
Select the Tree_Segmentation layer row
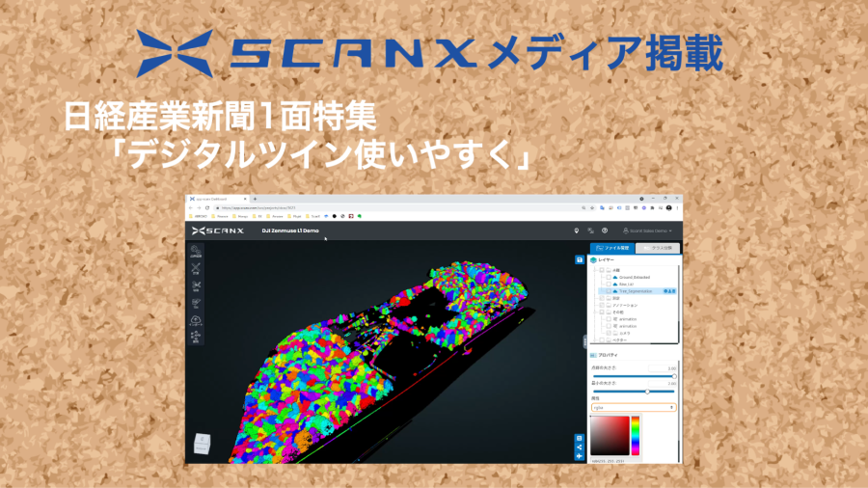coord(637,291)
